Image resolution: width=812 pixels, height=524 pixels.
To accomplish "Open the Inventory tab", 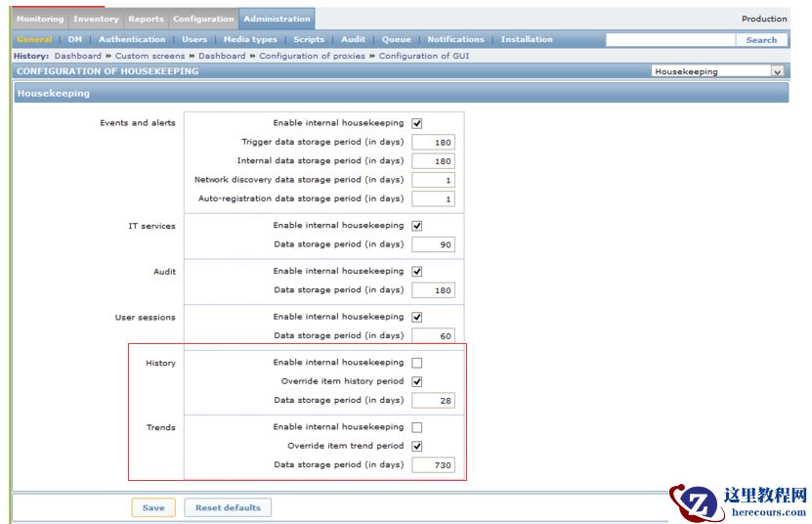I will (x=96, y=20).
